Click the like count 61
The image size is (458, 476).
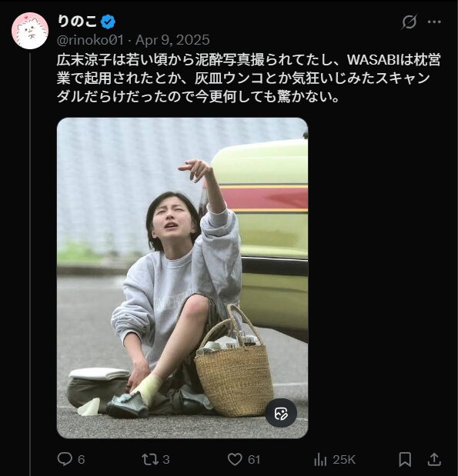coord(254,460)
